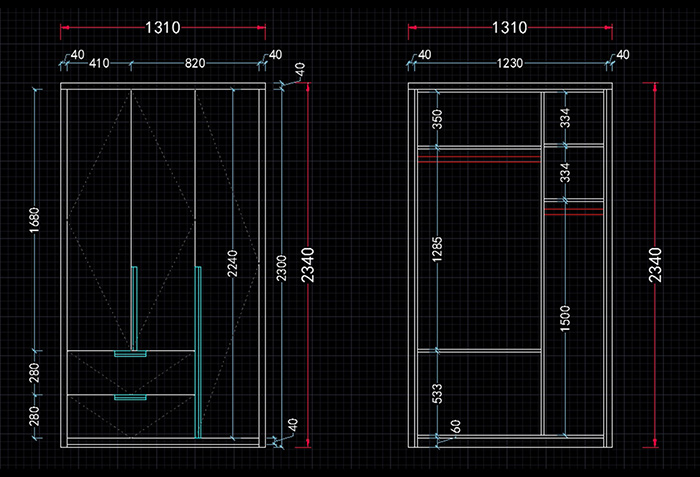Select the 1310 dimension above the left elevation
Viewport: 700px width, 477px height.
pos(162,28)
